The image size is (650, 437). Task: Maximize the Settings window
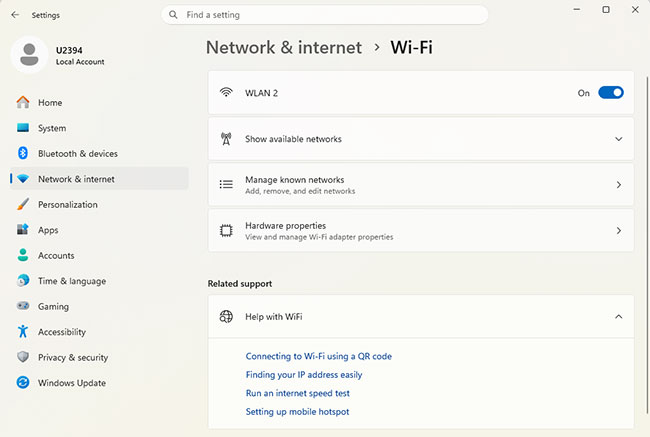(606, 10)
